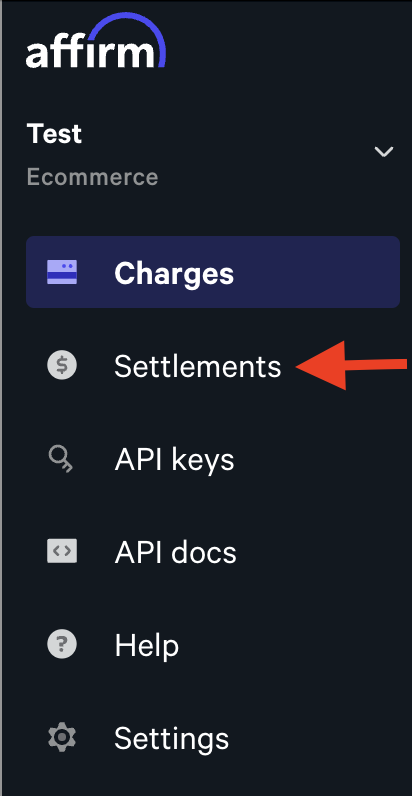View the API docs link

176,552
